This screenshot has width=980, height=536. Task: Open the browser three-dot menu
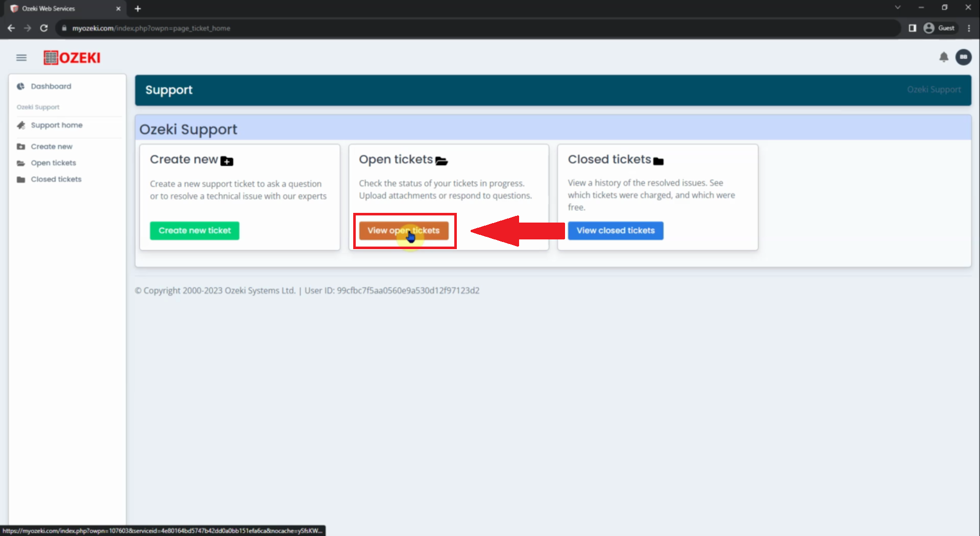pyautogui.click(x=969, y=28)
